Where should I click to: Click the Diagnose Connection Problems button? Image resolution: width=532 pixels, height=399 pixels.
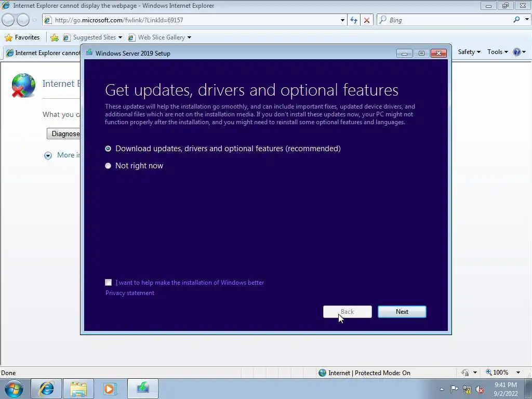click(64, 134)
